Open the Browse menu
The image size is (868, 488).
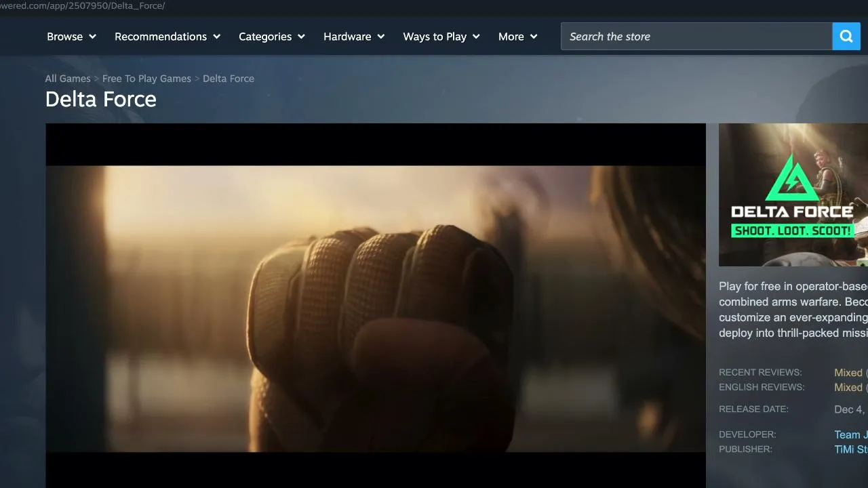[x=71, y=37]
